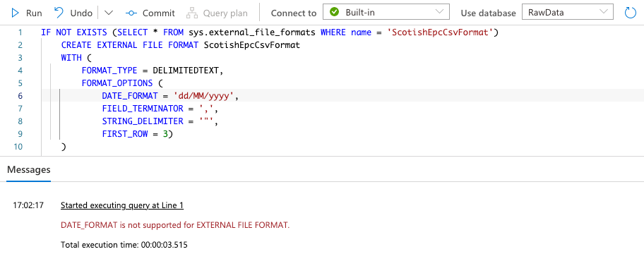The image size is (644, 266).
Task: Click the Commit node icon
Action: coord(131,13)
